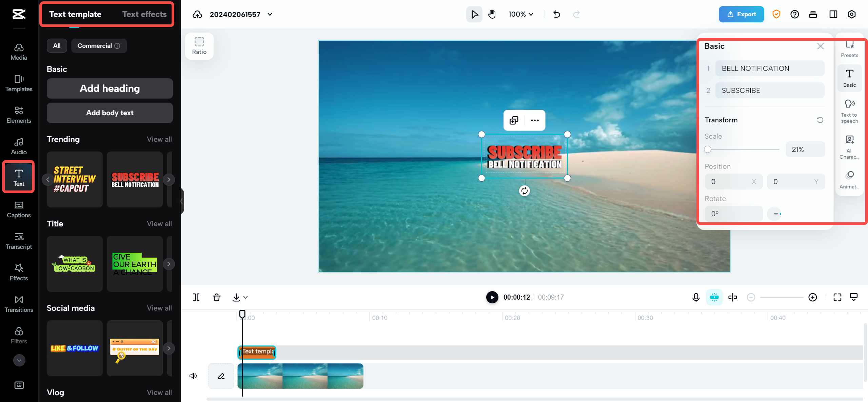The height and width of the screenshot is (402, 868).
Task: Split the clip at the playhead
Action: (196, 297)
